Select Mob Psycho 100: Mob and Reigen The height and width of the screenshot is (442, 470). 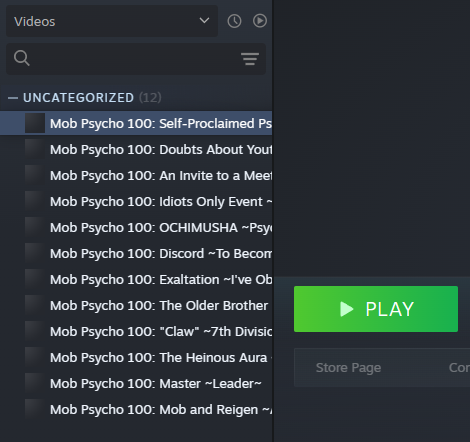136,409
